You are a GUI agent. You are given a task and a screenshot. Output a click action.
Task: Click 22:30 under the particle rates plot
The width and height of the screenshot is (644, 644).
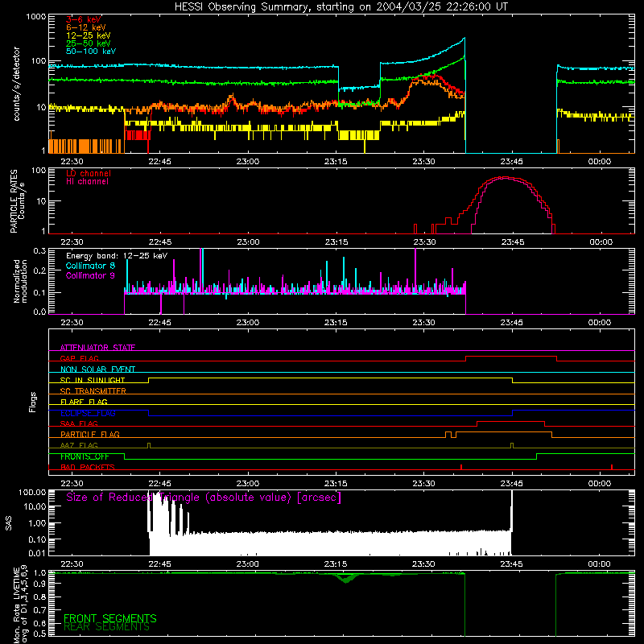tap(72, 242)
